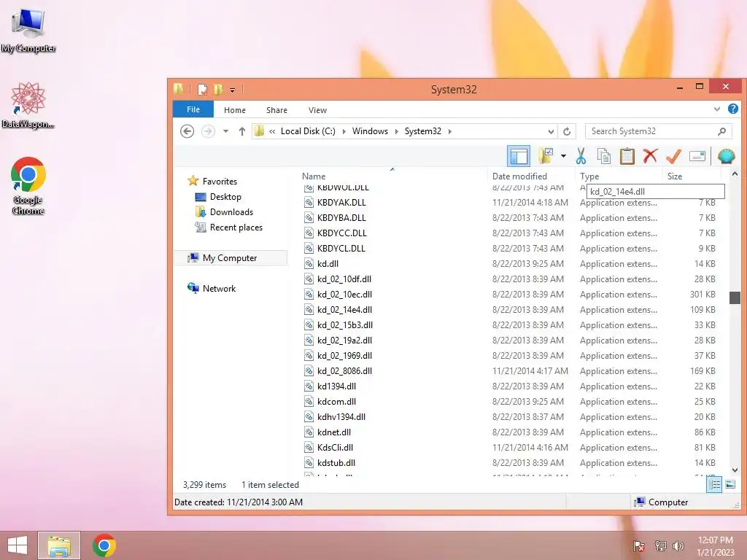
Task: Select the kd_02_10df.dll file
Action: 344,279
